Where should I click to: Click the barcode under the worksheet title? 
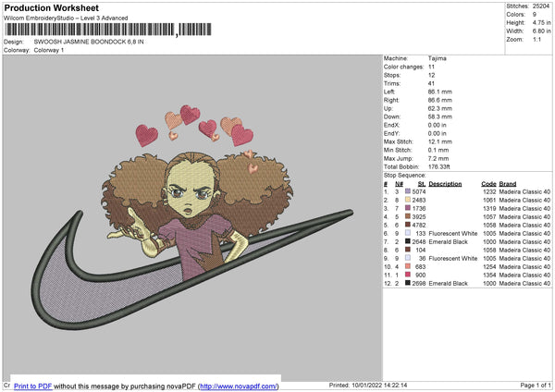[x=108, y=30]
